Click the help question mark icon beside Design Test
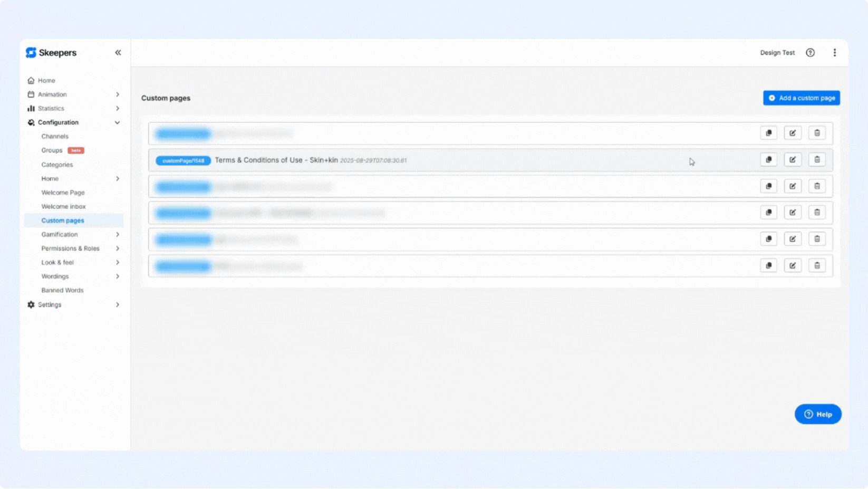Screen dimensions: 868x489 [810, 53]
